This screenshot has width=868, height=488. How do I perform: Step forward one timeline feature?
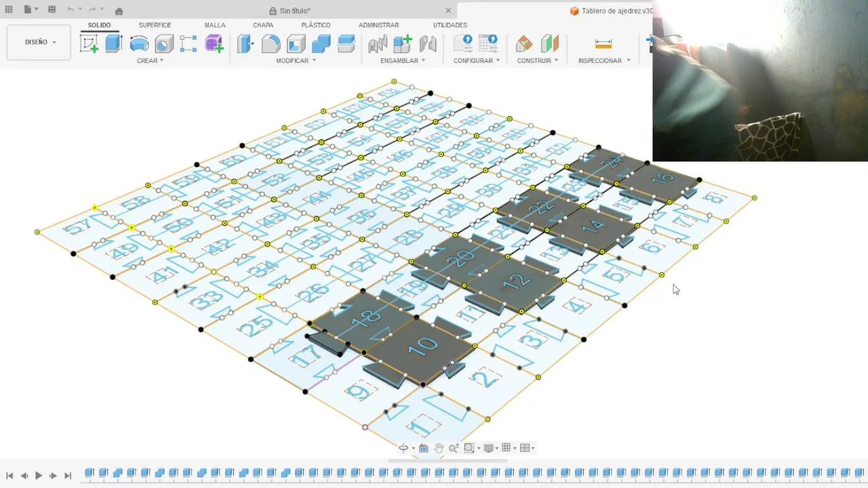(53, 476)
